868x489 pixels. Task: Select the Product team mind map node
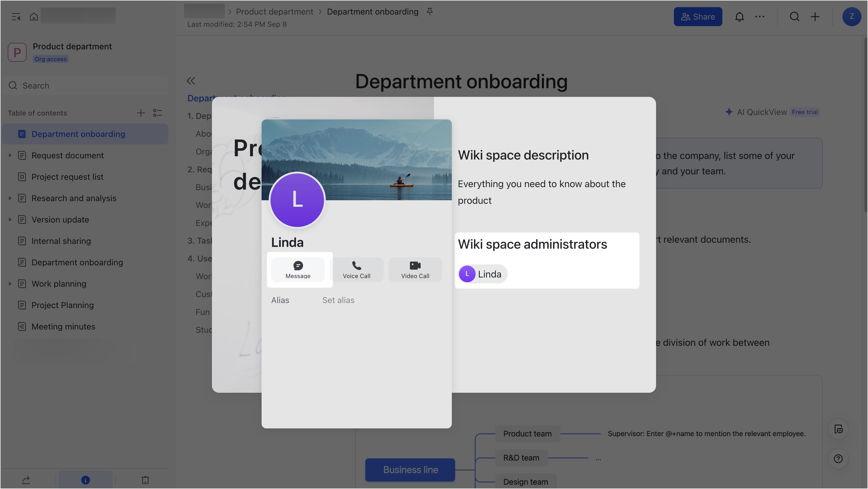527,434
